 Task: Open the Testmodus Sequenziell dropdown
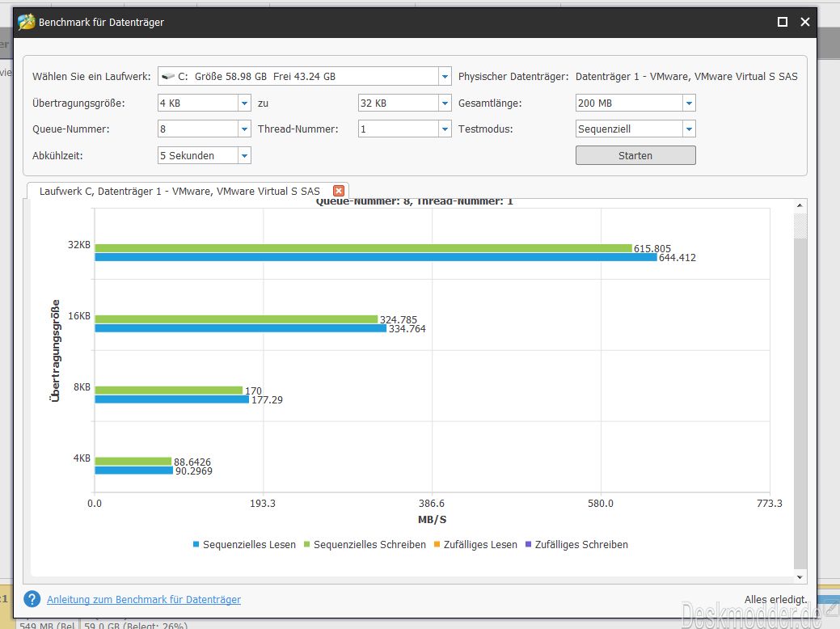689,129
